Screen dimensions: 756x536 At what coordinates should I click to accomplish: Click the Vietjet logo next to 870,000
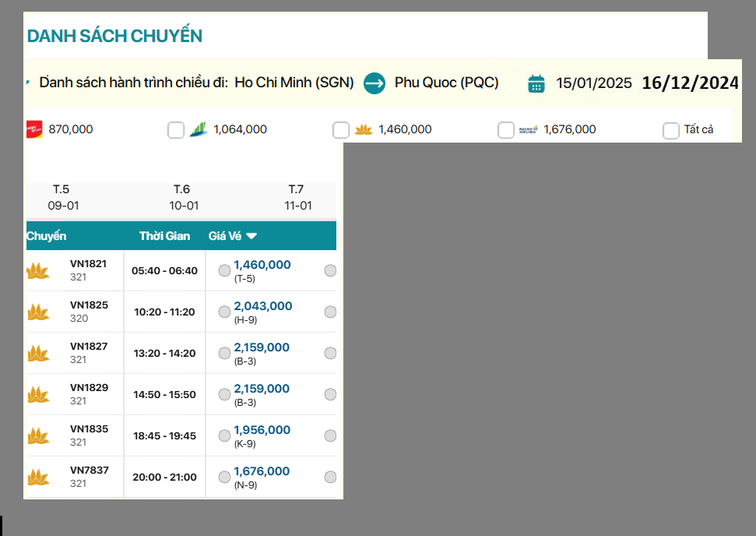pos(34,129)
